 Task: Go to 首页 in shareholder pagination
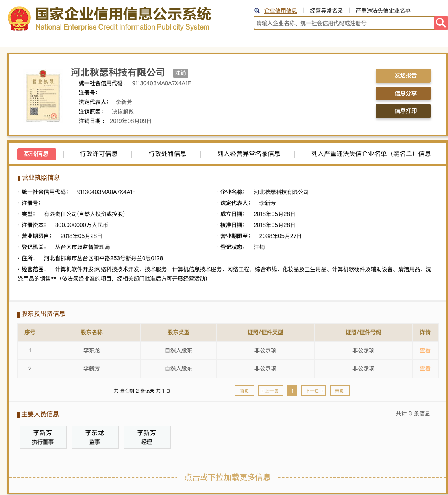(244, 391)
